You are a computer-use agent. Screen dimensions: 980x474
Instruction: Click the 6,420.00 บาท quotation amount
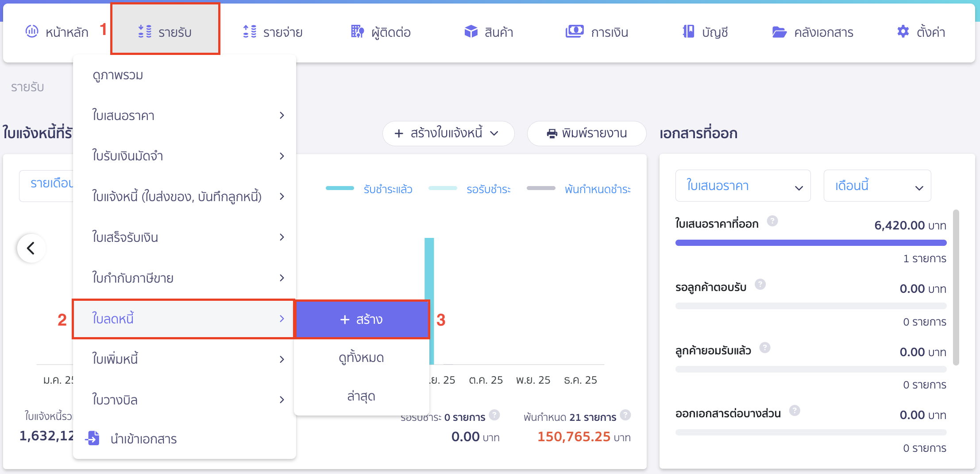click(910, 225)
